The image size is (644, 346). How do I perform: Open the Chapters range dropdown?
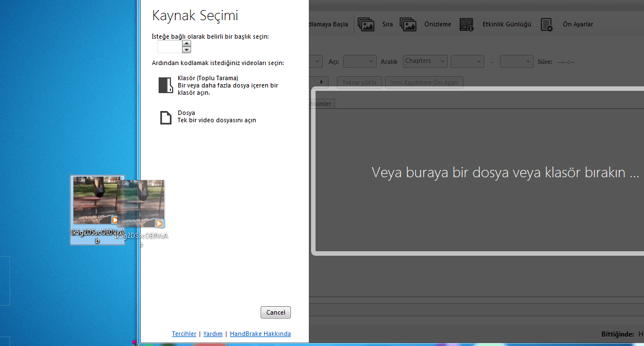[x=425, y=61]
